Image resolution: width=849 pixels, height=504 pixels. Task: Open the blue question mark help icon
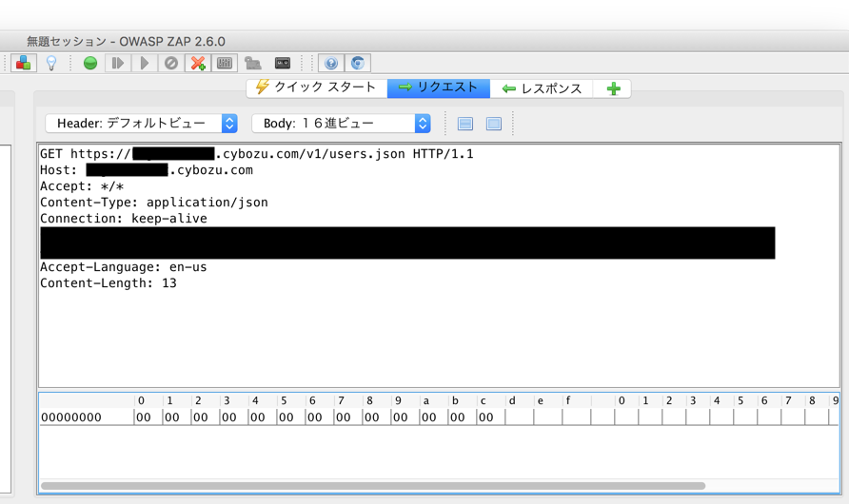[x=331, y=64]
